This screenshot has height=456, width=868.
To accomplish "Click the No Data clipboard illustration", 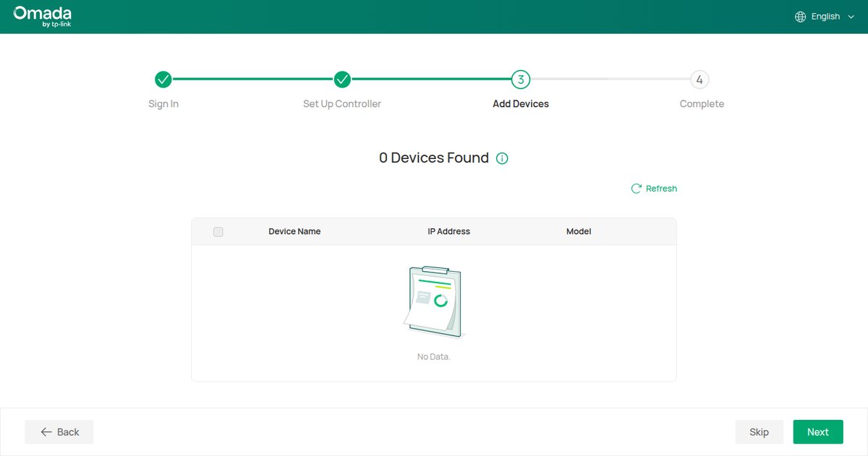I will 433,302.
